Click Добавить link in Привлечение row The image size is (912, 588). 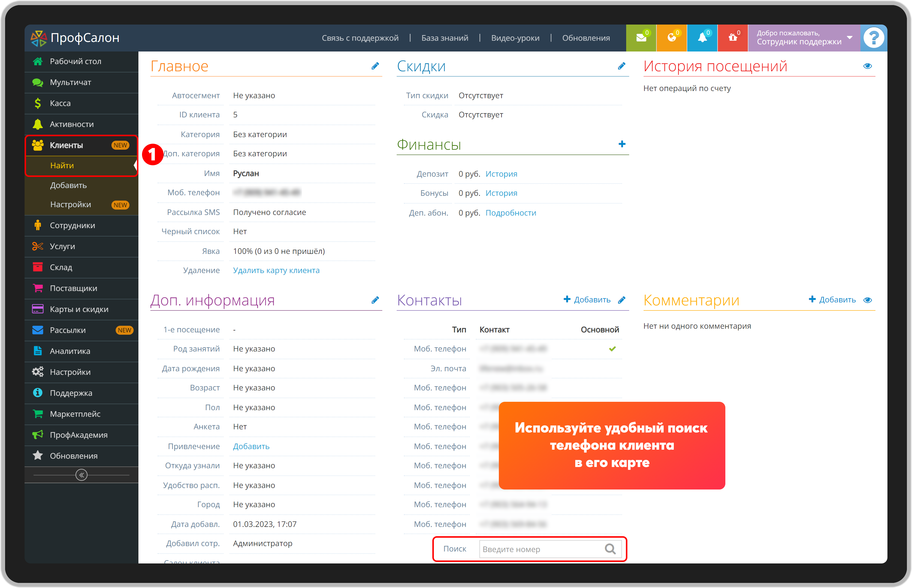pos(251,446)
